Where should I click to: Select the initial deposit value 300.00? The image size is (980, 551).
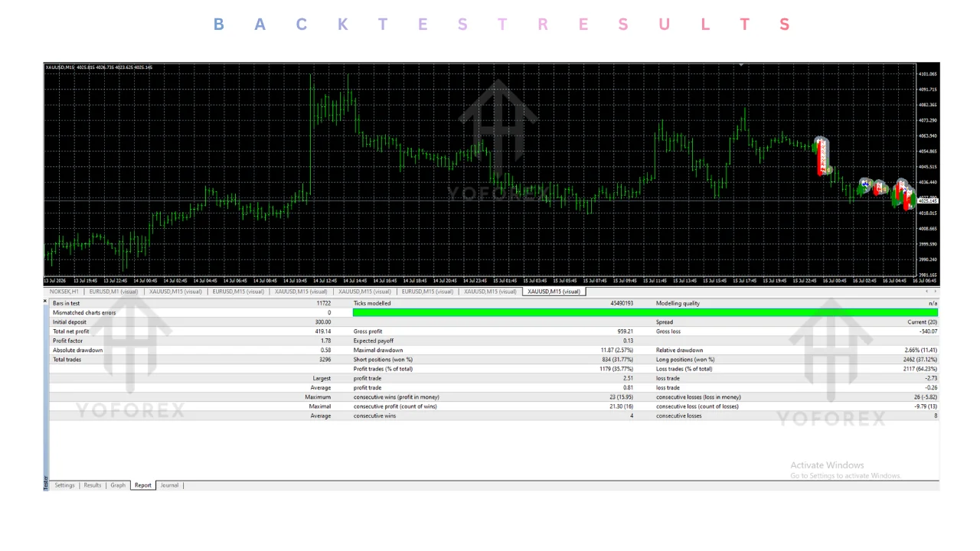coord(322,322)
